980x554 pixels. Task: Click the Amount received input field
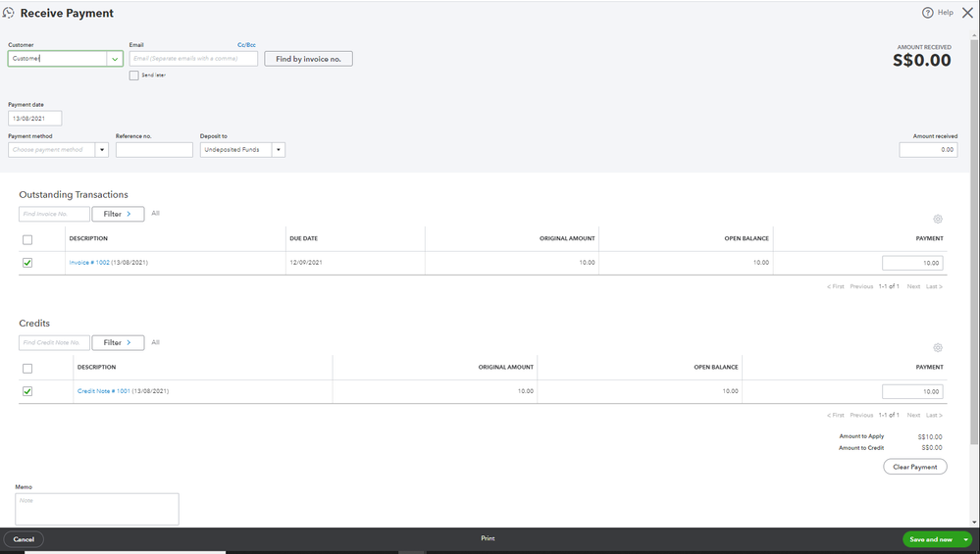pos(928,150)
